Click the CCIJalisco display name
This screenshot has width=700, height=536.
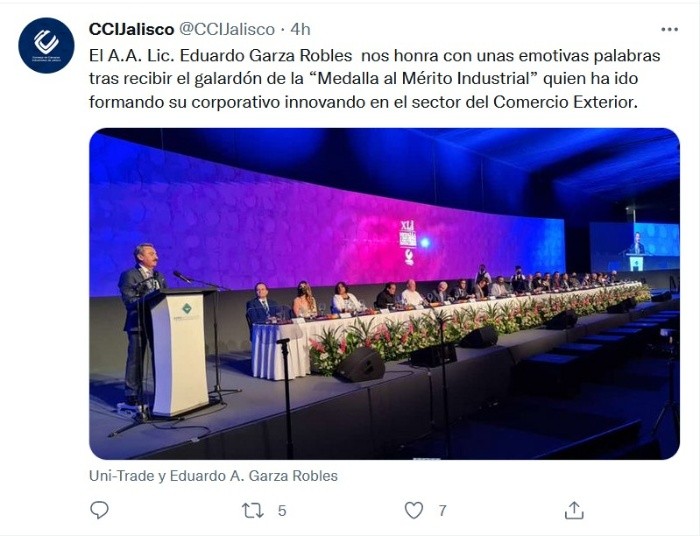(131, 29)
